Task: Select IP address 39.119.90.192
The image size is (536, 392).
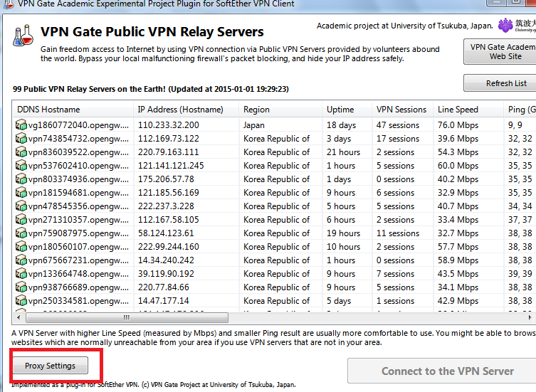Action: 166,273
